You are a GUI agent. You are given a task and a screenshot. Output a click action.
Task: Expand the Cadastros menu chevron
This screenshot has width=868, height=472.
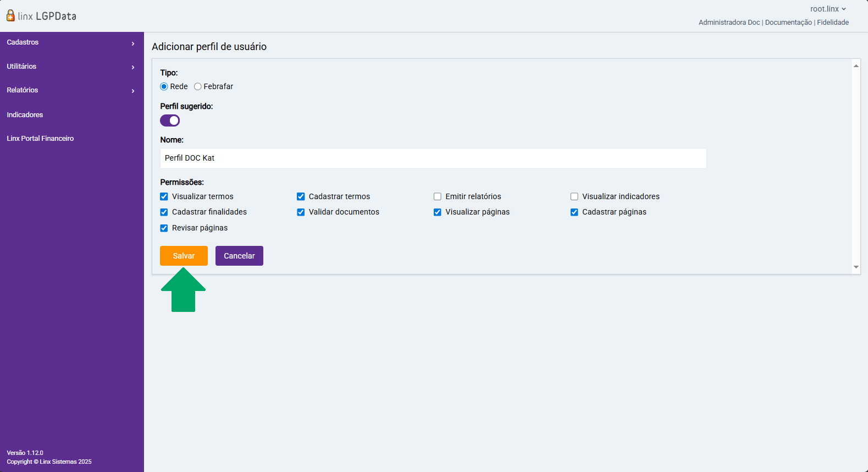point(133,43)
